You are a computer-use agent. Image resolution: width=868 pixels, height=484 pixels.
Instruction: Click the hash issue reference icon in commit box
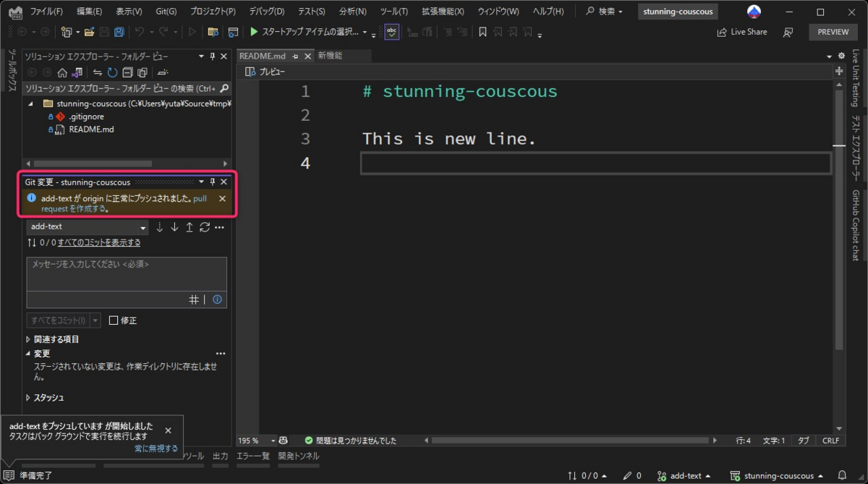tap(194, 300)
